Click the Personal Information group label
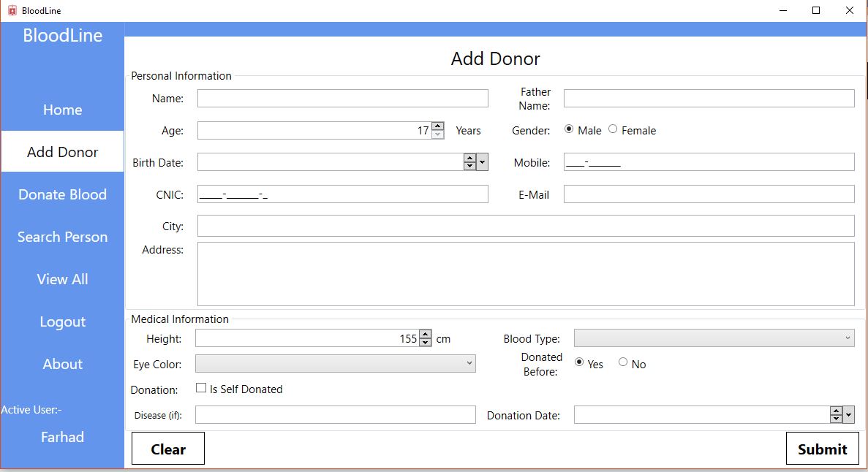 click(181, 76)
